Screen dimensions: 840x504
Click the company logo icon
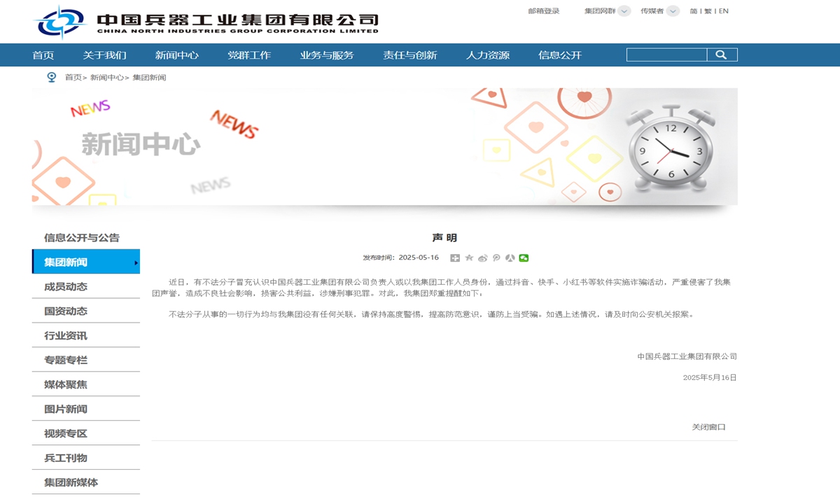62,21
